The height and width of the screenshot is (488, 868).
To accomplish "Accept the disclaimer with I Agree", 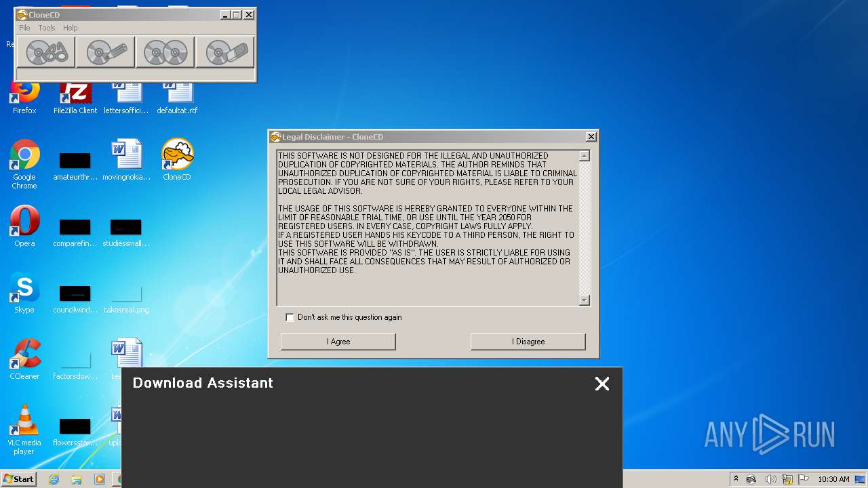I will coord(338,342).
